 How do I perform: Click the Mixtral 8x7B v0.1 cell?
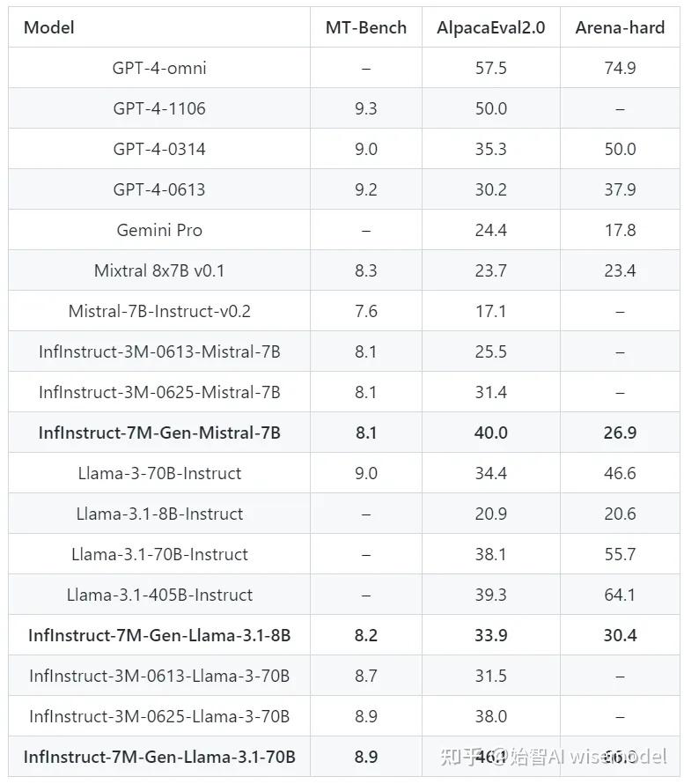click(x=159, y=270)
